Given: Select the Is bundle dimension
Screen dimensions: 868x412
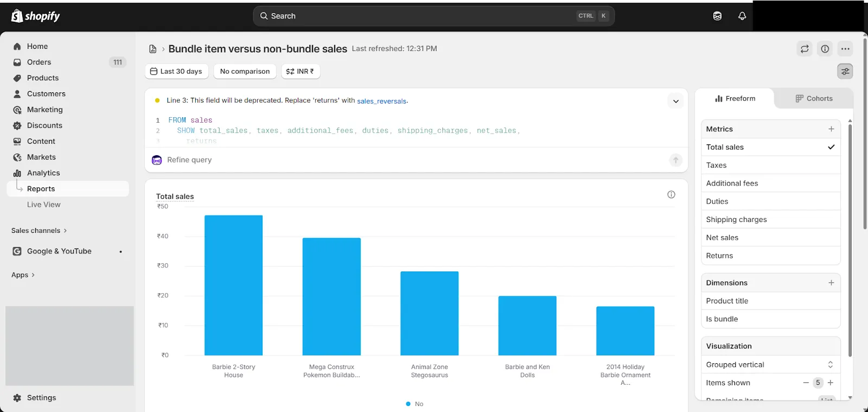Looking at the screenshot, I should 770,319.
